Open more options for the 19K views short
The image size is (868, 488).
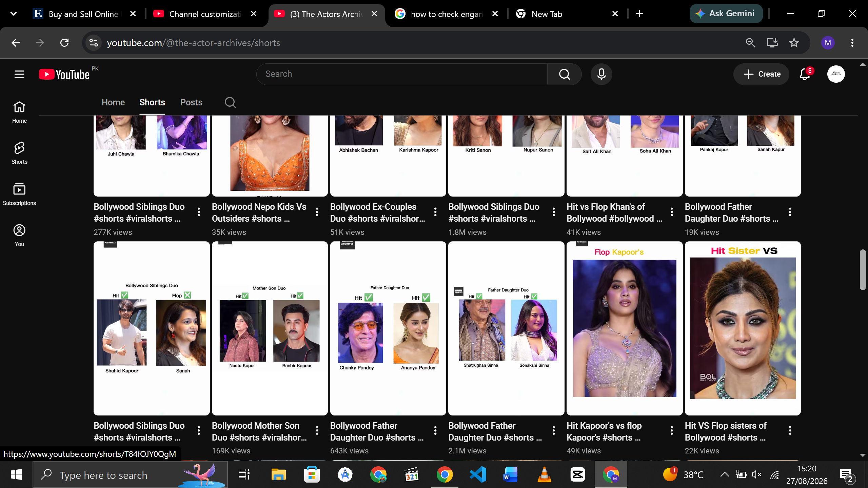pyautogui.click(x=790, y=212)
